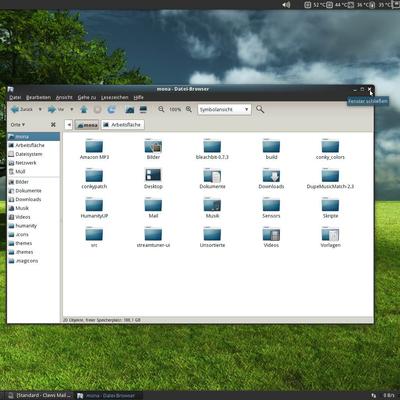Open the Bearbeiten menu
Screen dimensions: 400x400
click(38, 97)
